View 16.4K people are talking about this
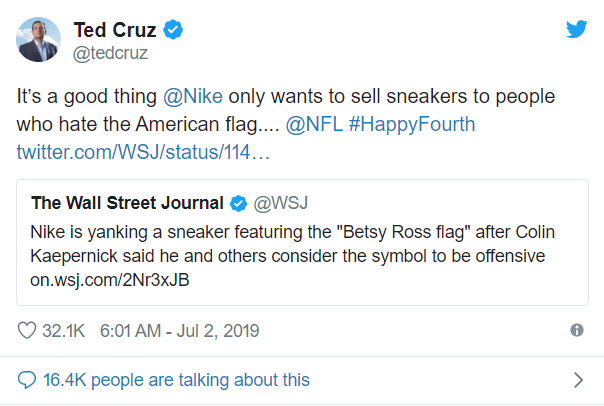604x406 pixels. 176,380
